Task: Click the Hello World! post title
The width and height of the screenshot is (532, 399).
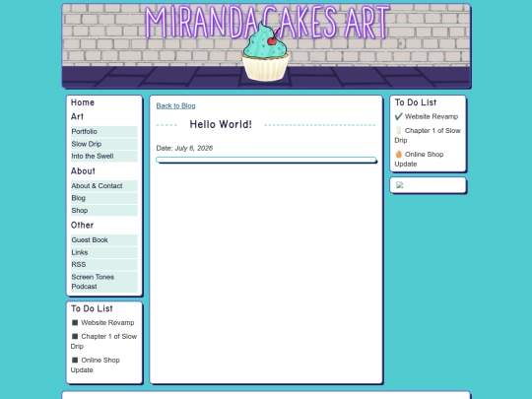Action: pos(221,124)
